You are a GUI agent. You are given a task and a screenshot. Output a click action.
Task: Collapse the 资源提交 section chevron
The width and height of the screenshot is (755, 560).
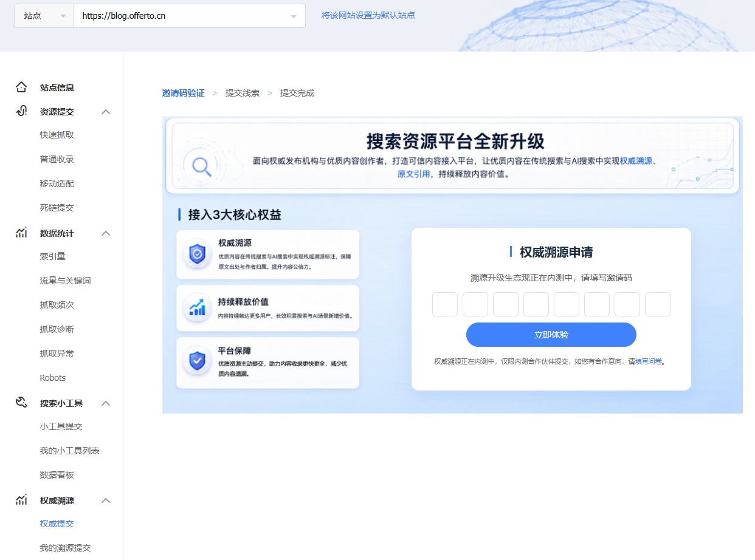[x=106, y=112]
